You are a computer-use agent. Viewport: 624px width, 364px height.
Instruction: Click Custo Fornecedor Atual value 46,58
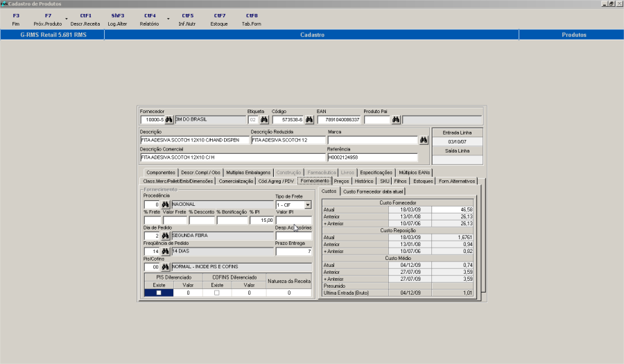(453, 209)
